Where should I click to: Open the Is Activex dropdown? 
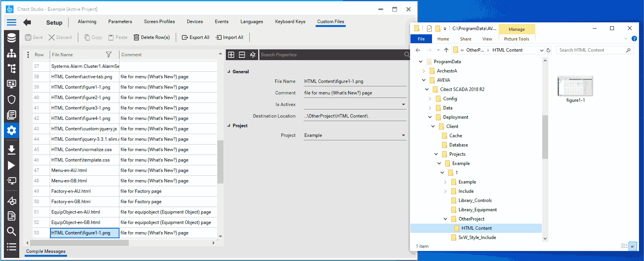(404, 104)
